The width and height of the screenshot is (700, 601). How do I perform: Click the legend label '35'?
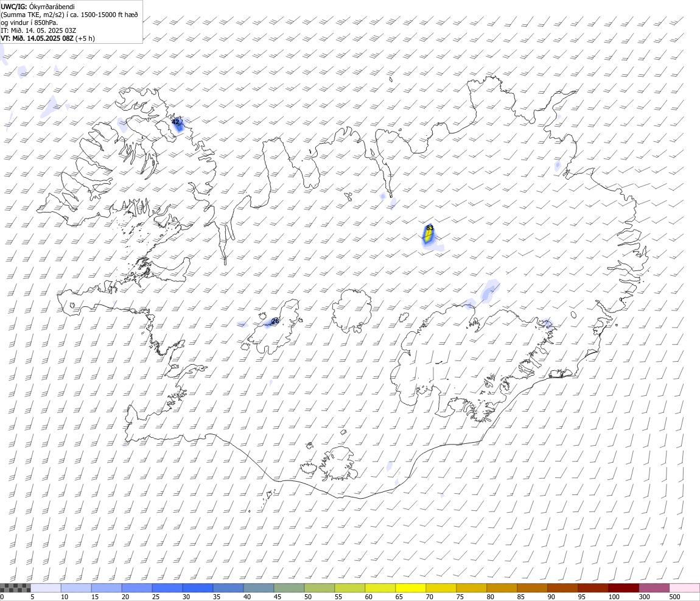tap(217, 597)
